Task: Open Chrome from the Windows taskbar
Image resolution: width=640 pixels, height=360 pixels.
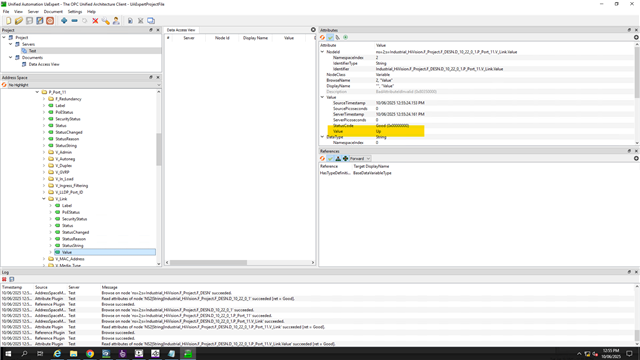Action: tap(90, 353)
